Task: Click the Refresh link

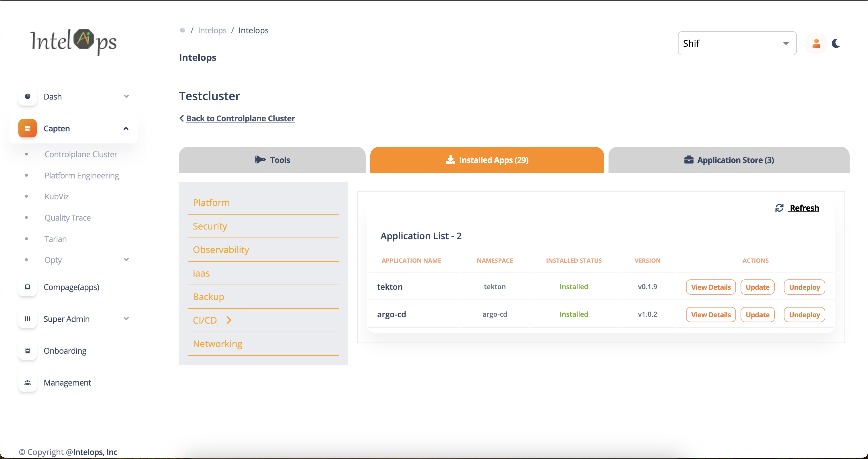Action: click(804, 208)
